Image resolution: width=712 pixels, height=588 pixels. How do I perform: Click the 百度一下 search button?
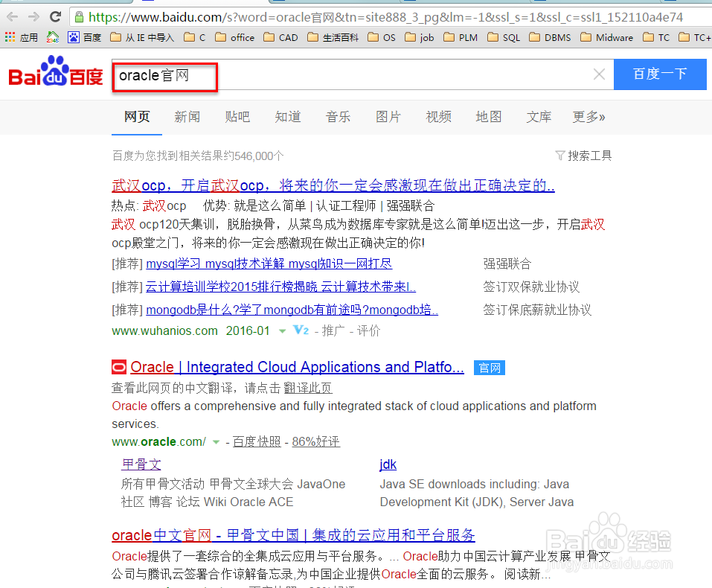tap(660, 74)
